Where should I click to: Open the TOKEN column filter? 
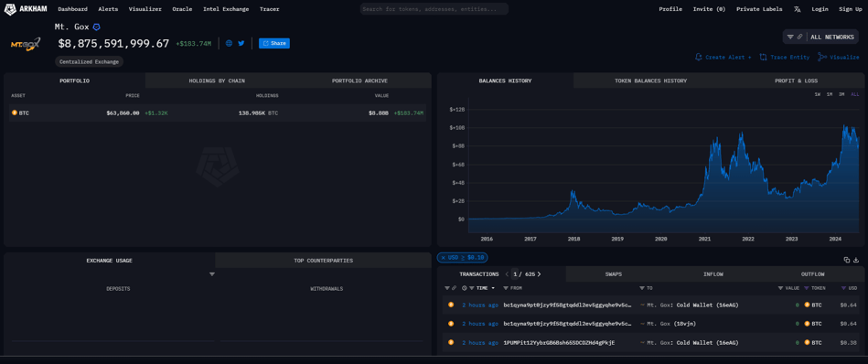coord(807,288)
